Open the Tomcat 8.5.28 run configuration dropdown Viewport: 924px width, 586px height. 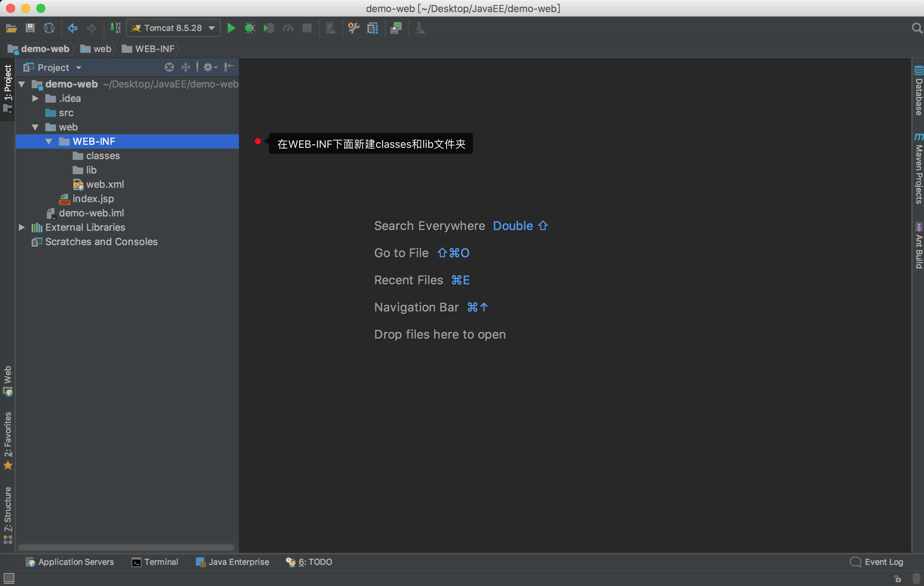(173, 28)
